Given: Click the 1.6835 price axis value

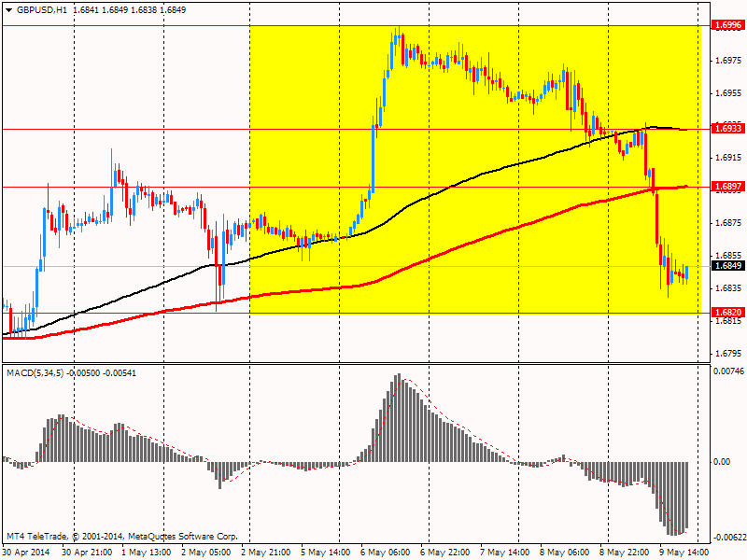Looking at the screenshot, I should pos(728,288).
